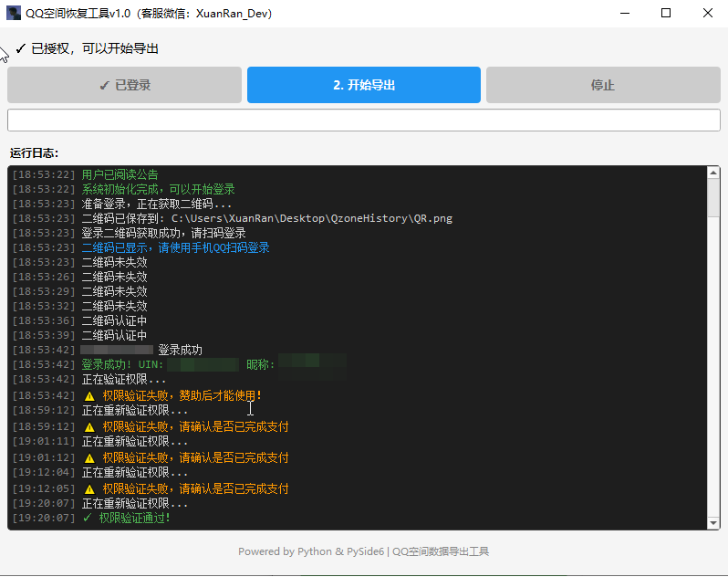Click the warning icon on the 19:12:05 log line
Screen dimensions: 728x577
[x=89, y=488]
